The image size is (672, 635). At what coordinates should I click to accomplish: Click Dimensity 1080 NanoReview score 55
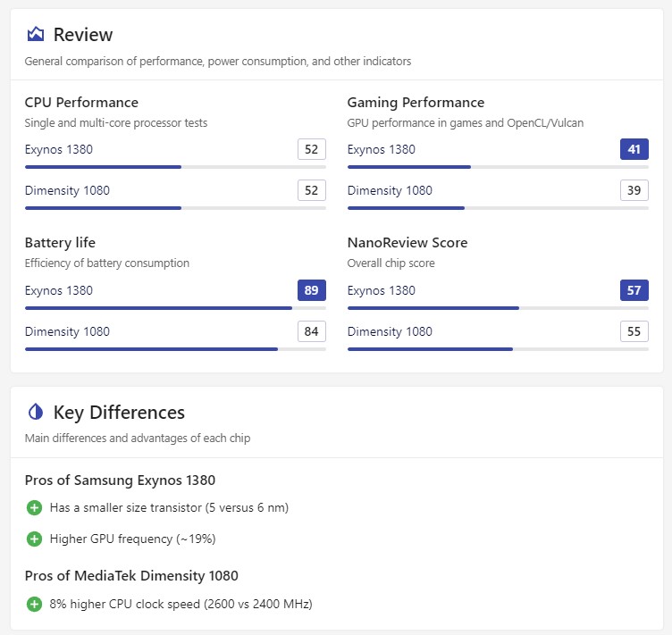pyautogui.click(x=634, y=331)
